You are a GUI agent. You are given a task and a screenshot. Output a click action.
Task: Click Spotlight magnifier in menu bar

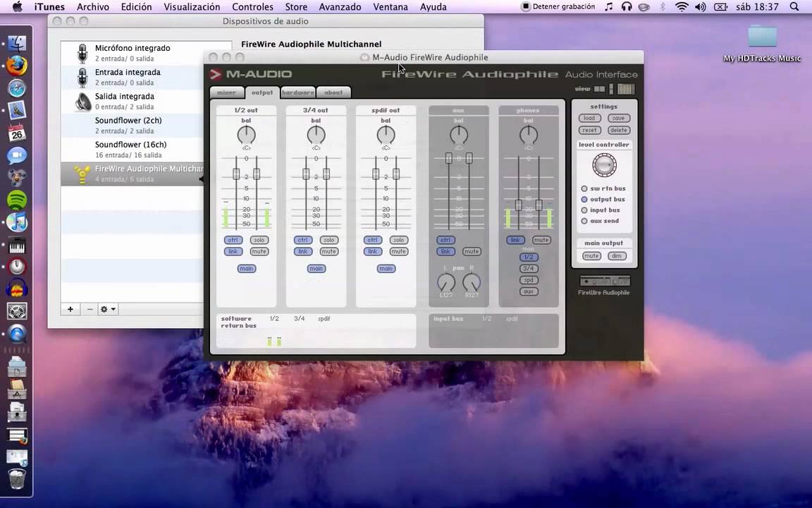point(794,7)
